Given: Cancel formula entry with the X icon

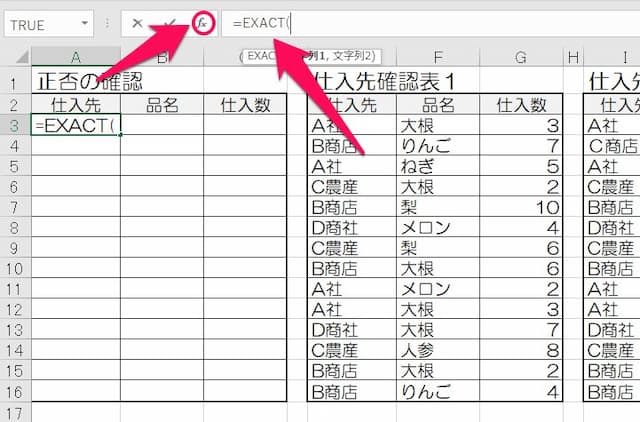Looking at the screenshot, I should (x=138, y=24).
